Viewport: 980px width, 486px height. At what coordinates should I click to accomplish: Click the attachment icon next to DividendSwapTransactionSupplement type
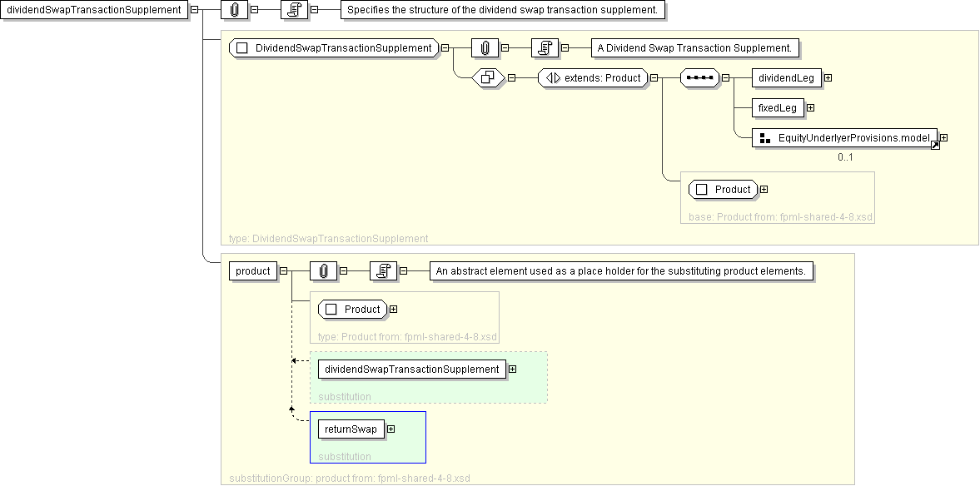pyautogui.click(x=485, y=48)
